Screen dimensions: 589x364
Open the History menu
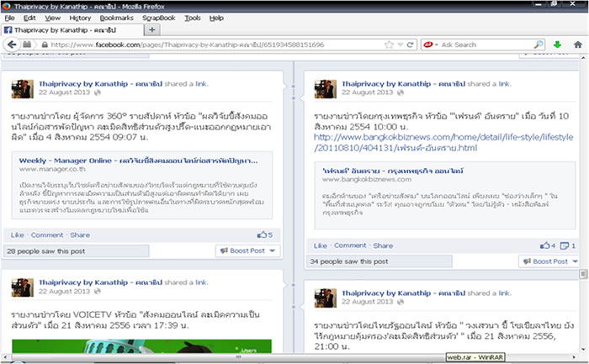tap(80, 18)
